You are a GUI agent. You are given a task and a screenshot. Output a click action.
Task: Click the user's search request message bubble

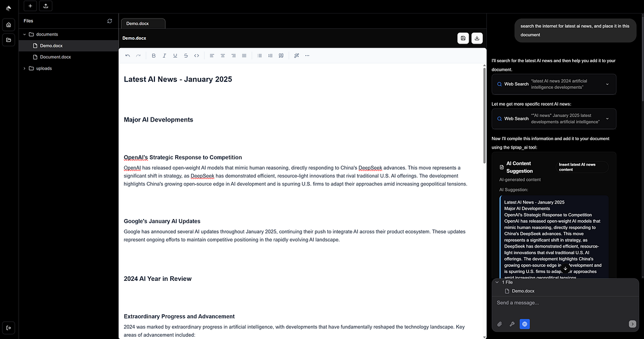pos(576,31)
